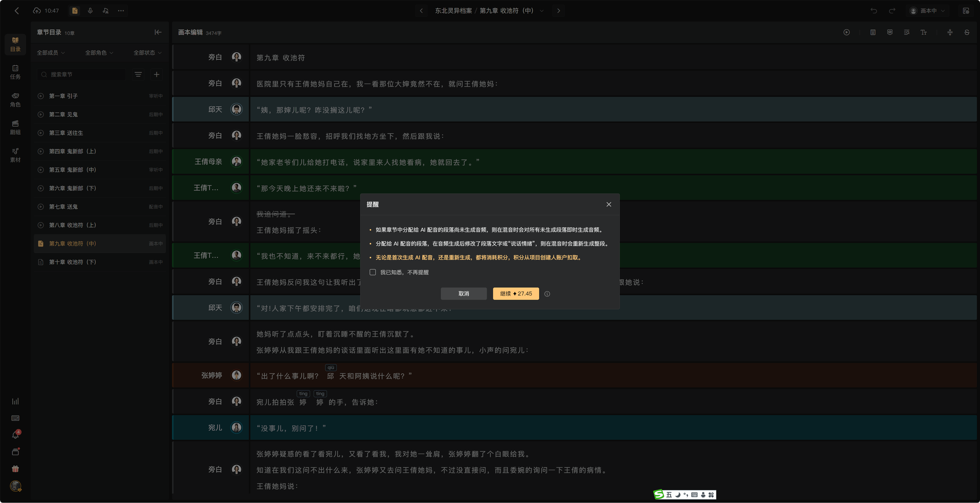Add a new chapter with plus button

coord(156,74)
